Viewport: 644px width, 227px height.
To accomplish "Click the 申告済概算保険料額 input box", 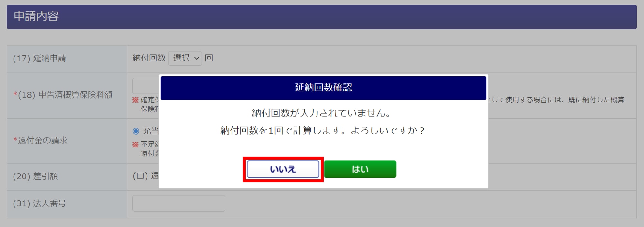I will click(x=146, y=86).
